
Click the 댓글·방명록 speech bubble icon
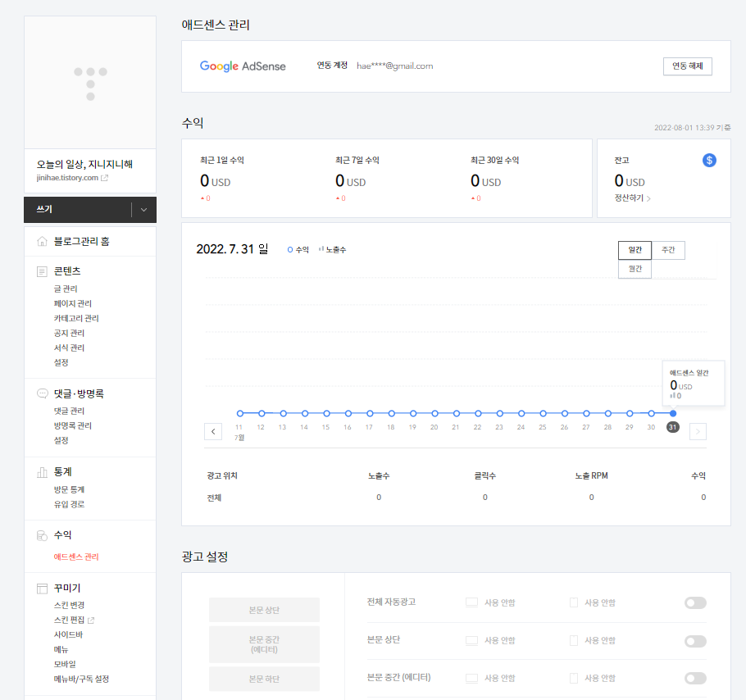43,393
